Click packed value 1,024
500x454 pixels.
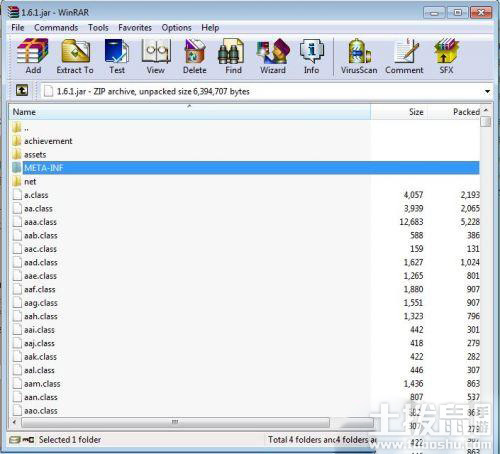[470, 262]
